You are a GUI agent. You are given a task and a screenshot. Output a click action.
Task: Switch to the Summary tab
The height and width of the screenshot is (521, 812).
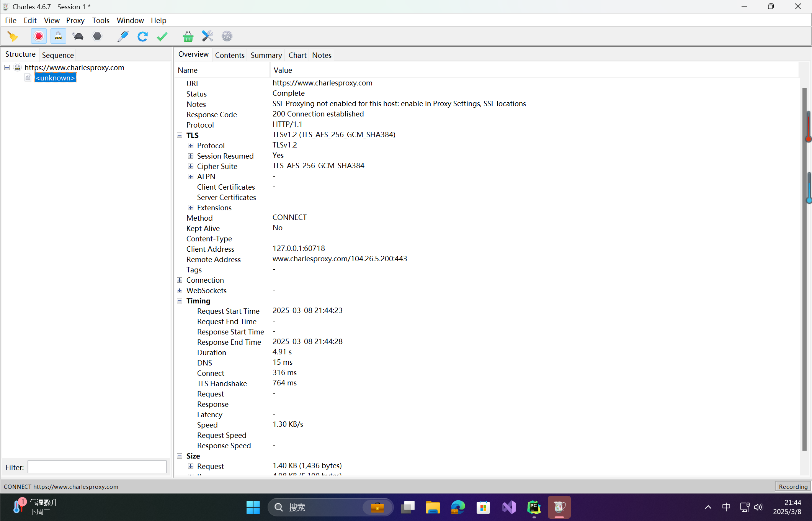point(266,55)
